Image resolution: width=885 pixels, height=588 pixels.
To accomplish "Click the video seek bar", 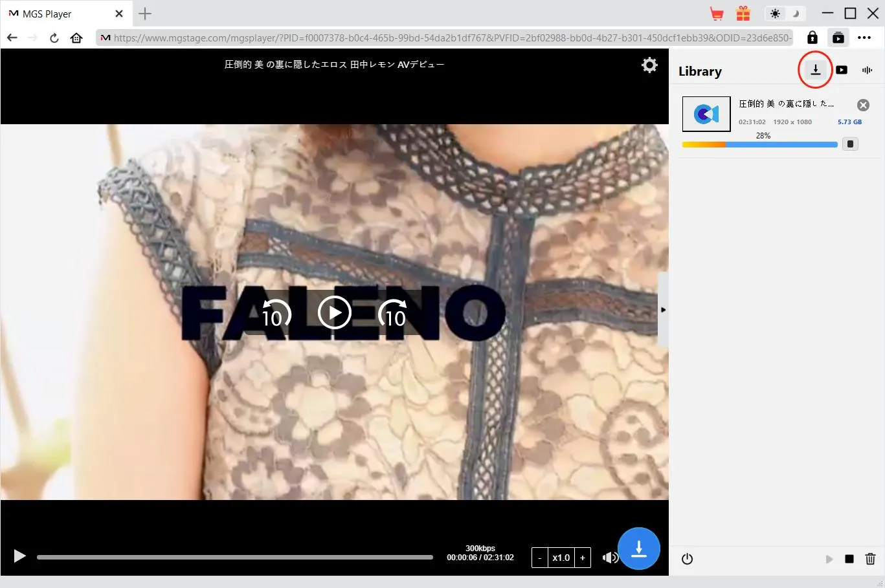I will (234, 557).
